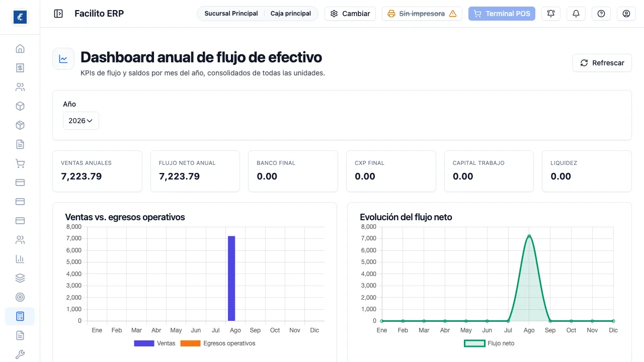Click the Refrescar button
The width and height of the screenshot is (644, 362).
tap(602, 63)
